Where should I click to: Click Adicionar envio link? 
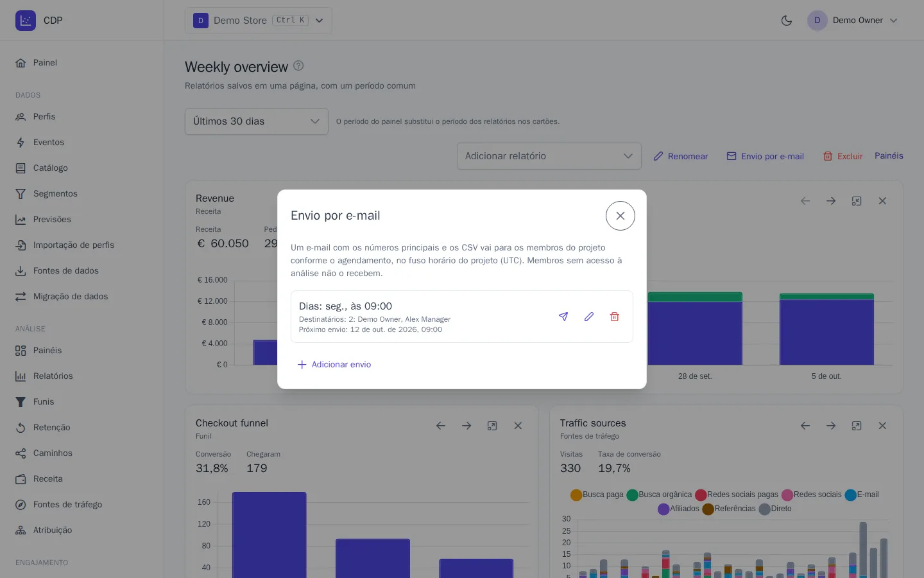coord(334,364)
